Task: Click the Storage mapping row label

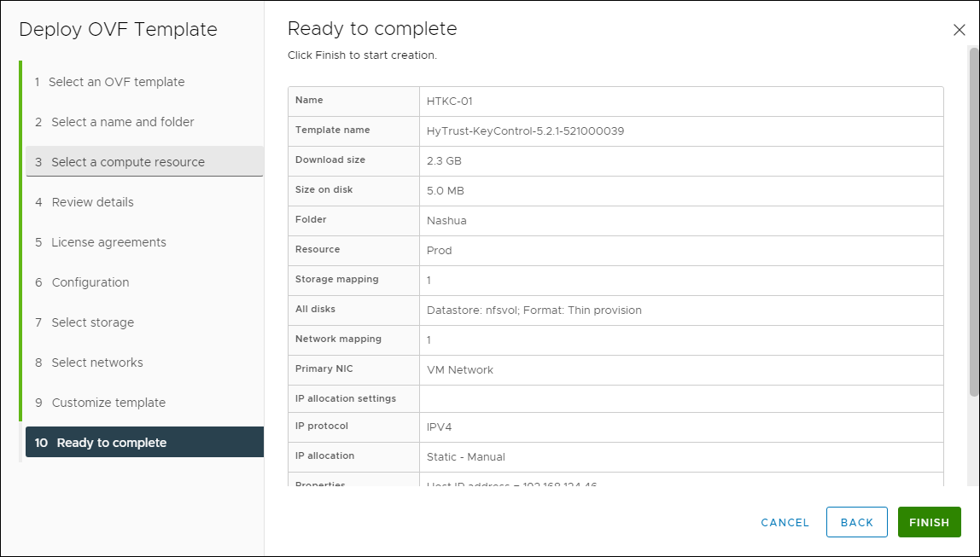Action: click(x=337, y=279)
